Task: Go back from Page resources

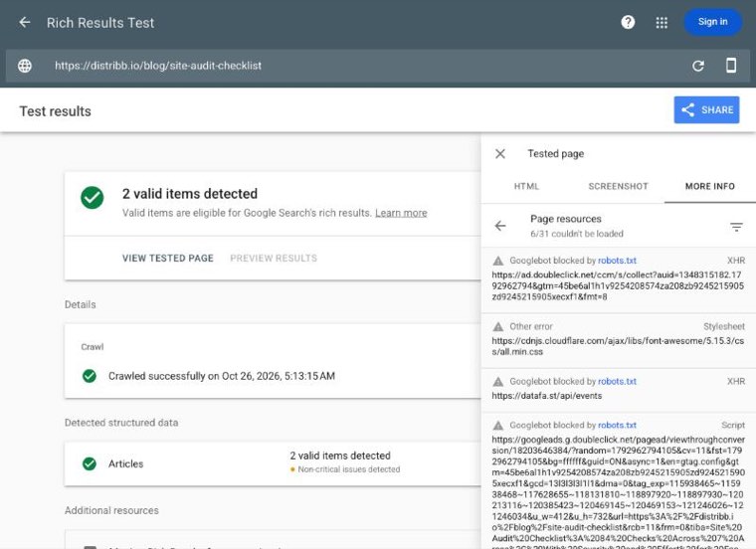Action: (x=500, y=226)
